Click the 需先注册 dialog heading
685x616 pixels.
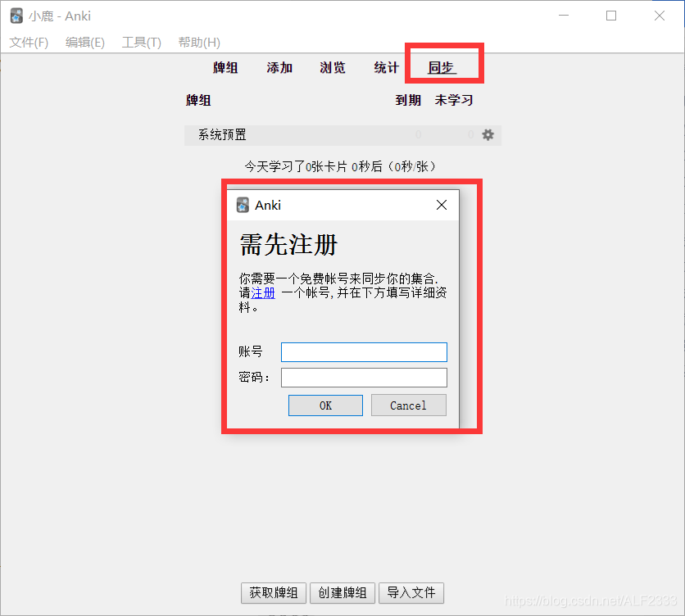point(288,244)
